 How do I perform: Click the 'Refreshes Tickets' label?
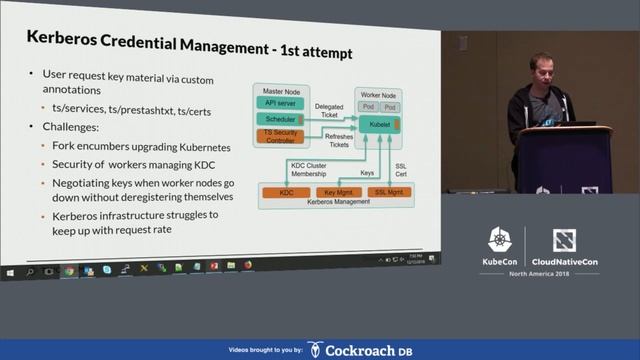(339, 140)
